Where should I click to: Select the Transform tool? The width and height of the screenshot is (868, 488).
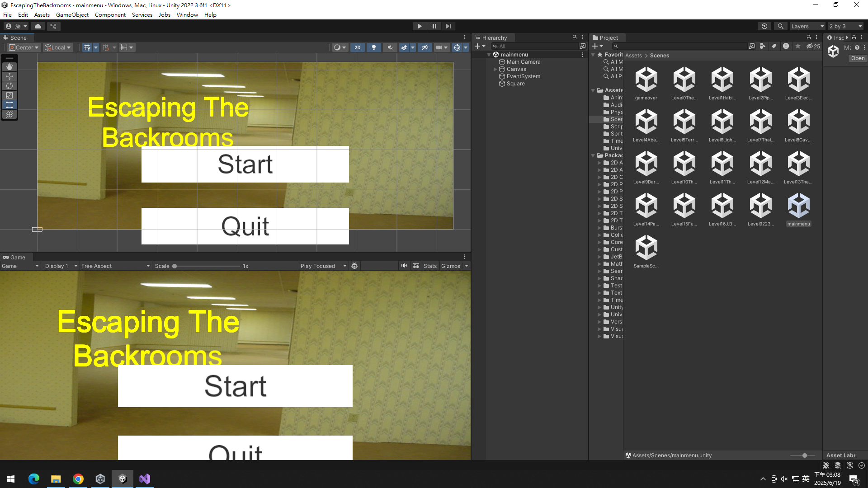coord(9,114)
